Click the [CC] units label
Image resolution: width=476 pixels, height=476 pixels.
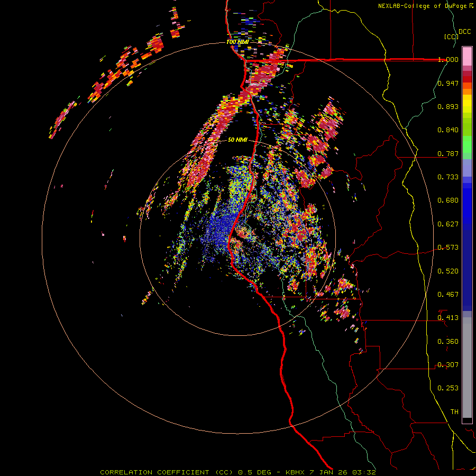point(451,36)
